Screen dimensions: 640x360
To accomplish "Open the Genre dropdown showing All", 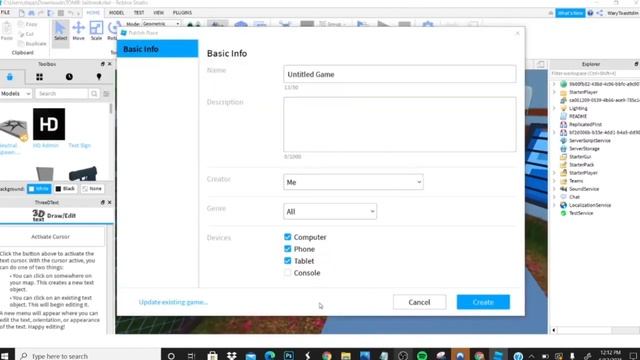I will click(x=330, y=211).
